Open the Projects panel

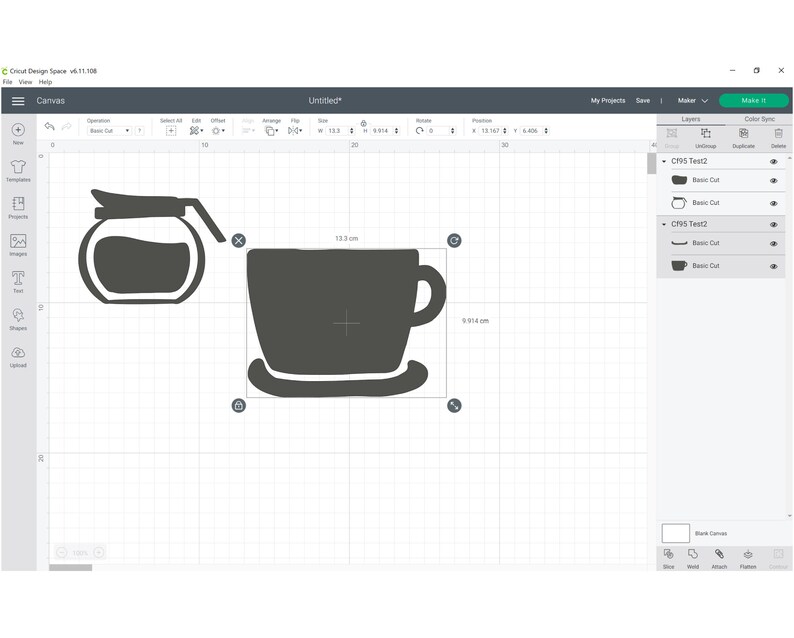tap(18, 208)
